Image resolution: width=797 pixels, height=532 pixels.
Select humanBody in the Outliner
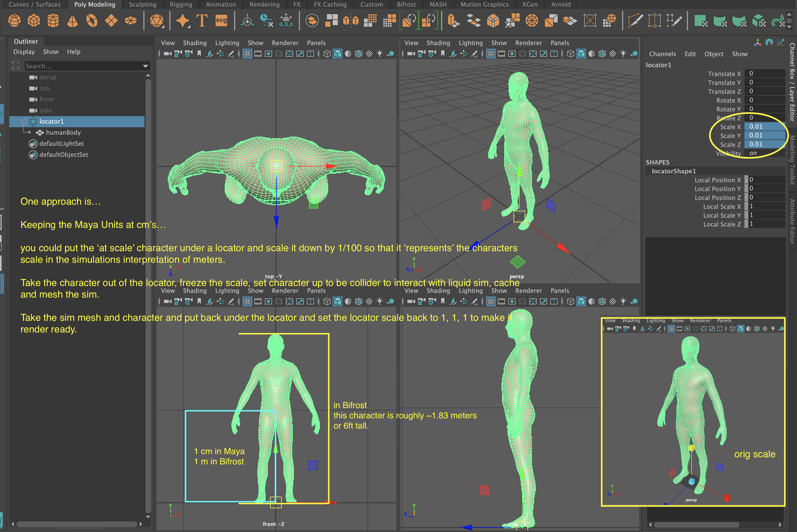63,132
